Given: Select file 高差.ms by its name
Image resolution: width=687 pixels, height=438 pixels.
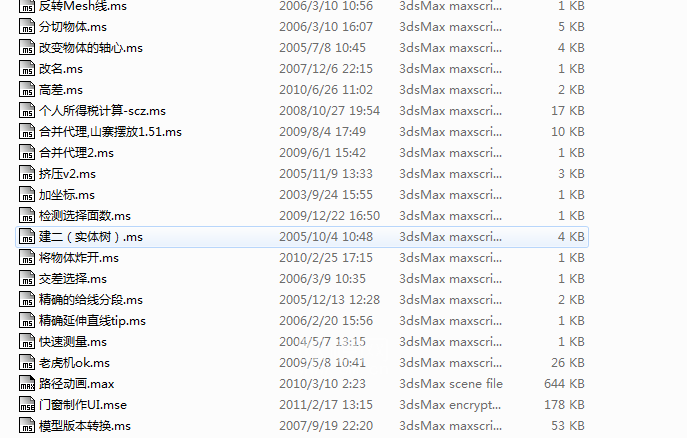Looking at the screenshot, I should pos(61,90).
